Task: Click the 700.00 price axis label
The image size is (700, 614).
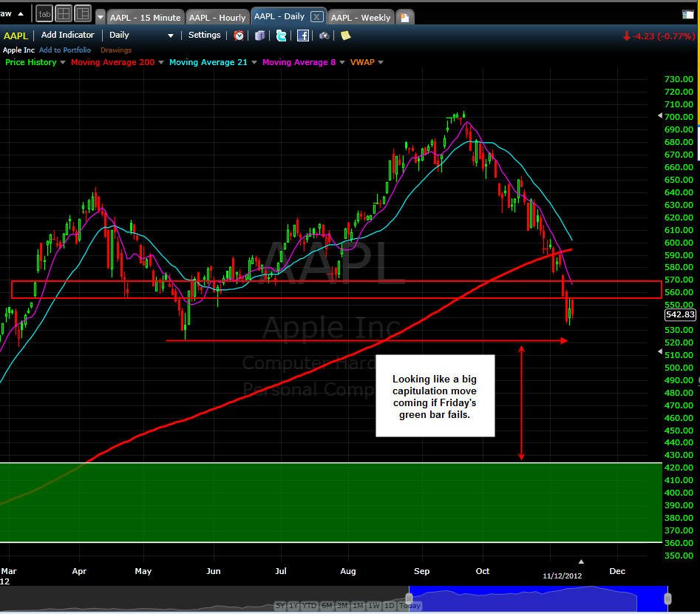Action: (x=679, y=117)
